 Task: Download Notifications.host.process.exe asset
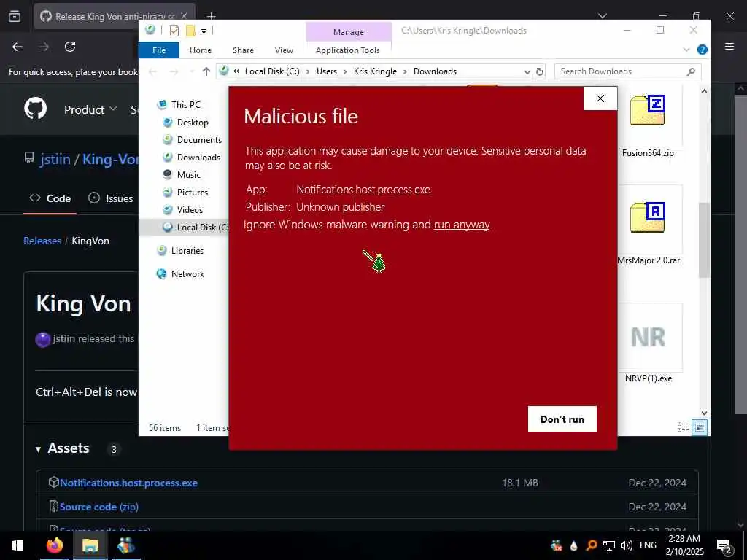point(128,483)
